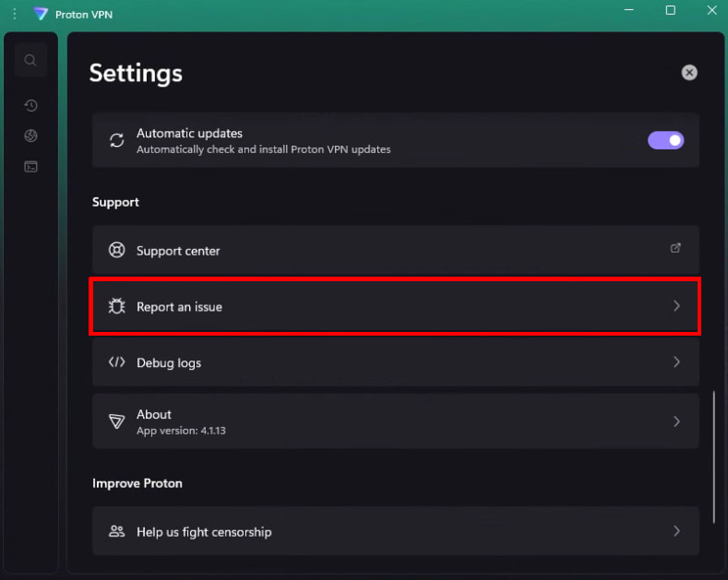This screenshot has height=580, width=728.
Task: Click the Proton VPN logo icon
Action: pos(40,14)
